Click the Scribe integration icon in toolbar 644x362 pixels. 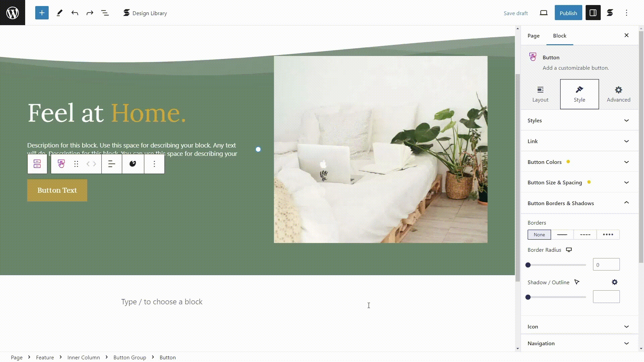pyautogui.click(x=610, y=13)
